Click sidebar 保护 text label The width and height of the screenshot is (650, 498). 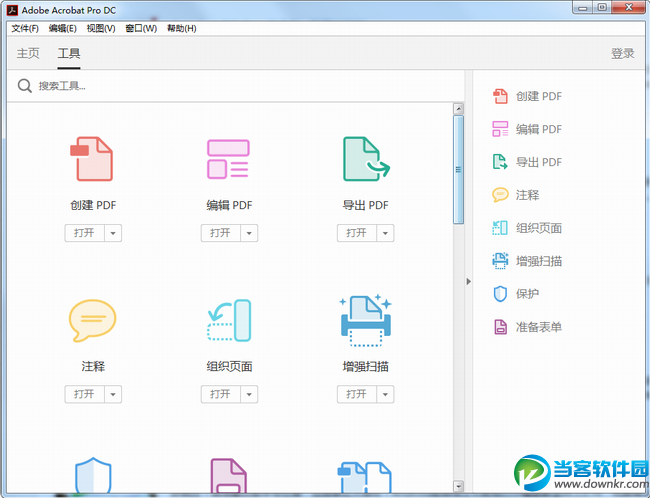(x=527, y=294)
